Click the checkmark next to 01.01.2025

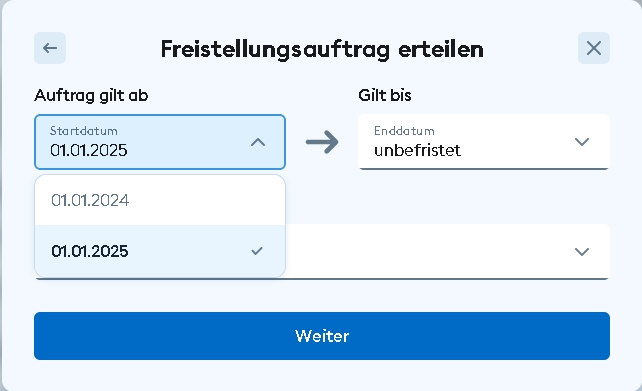coord(257,251)
